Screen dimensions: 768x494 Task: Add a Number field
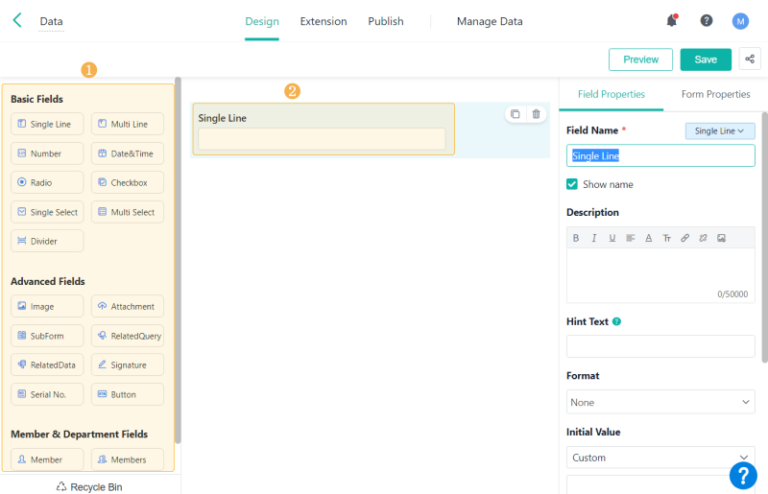[47, 153]
